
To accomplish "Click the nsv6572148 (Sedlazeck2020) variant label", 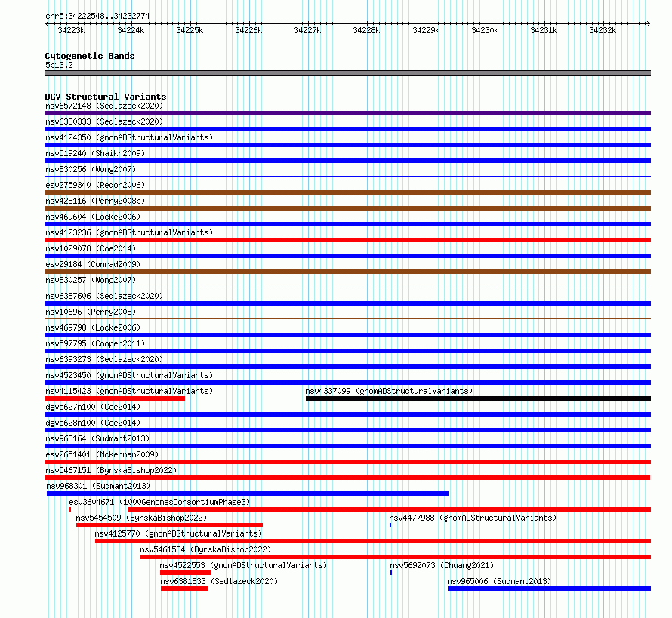I will click(104, 106).
